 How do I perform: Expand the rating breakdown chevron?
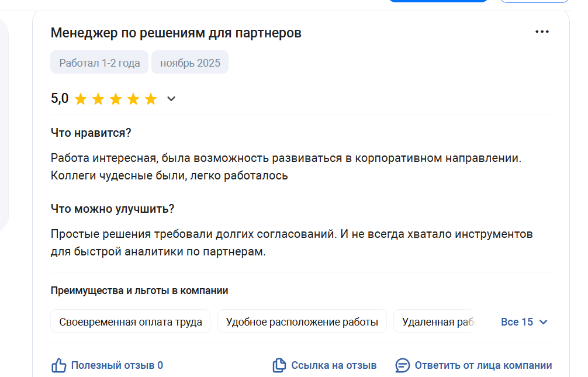(171, 99)
